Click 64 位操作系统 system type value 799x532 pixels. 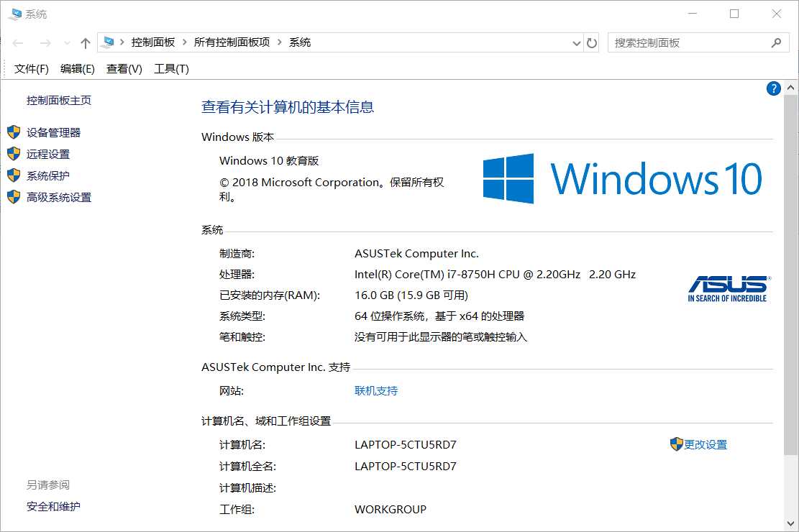click(439, 316)
